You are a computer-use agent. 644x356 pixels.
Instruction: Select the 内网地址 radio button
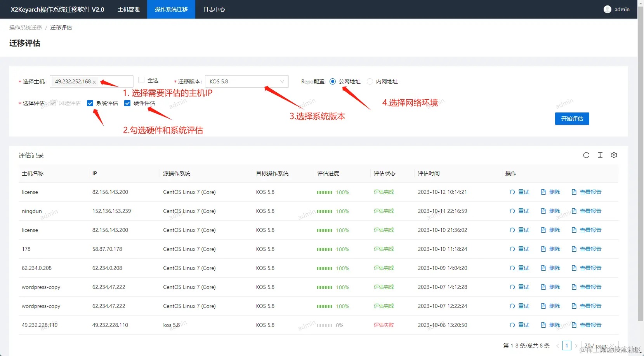tap(370, 81)
